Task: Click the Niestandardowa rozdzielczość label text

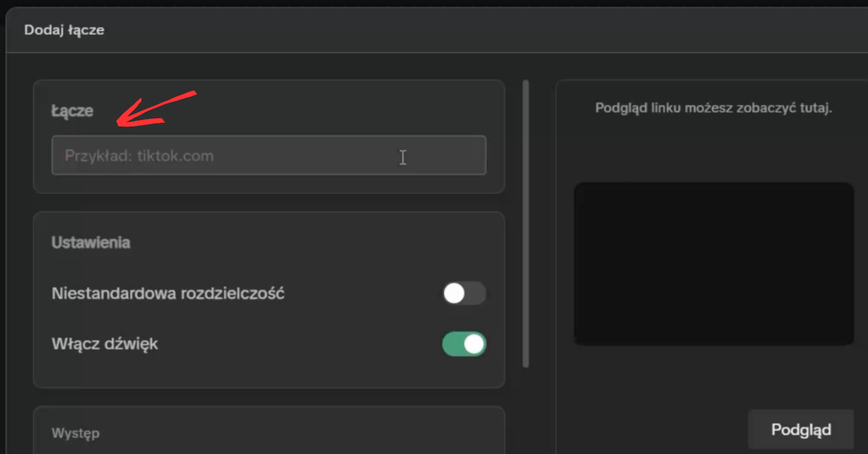Action: 168,294
